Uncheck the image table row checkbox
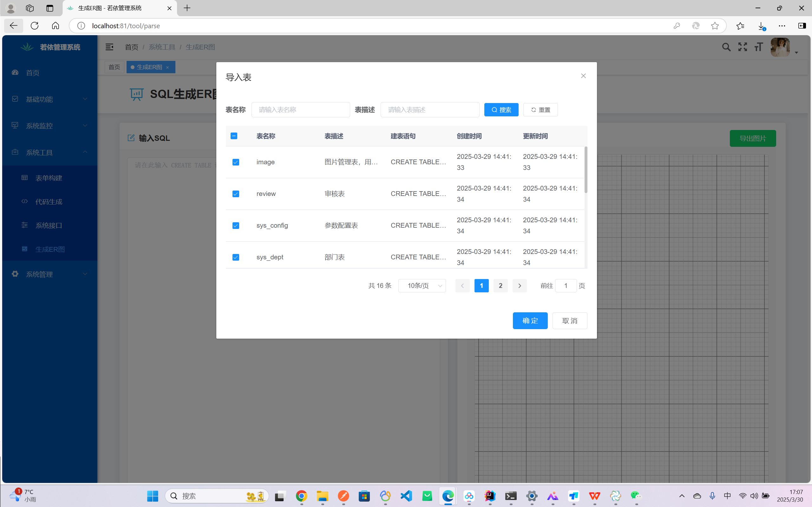 click(x=236, y=162)
